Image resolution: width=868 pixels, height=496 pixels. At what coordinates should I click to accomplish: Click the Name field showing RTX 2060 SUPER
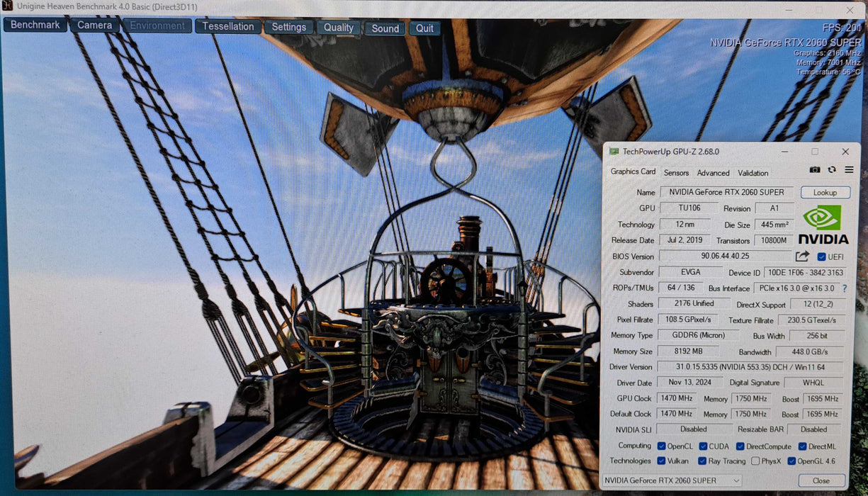click(726, 192)
